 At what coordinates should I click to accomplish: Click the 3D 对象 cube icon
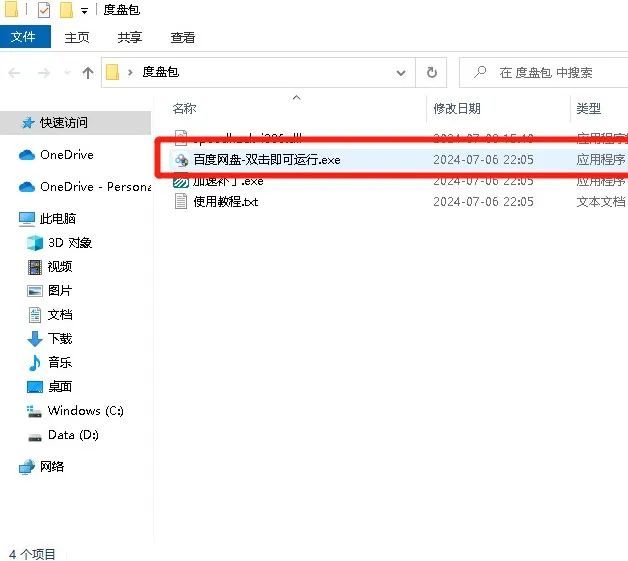pos(35,243)
